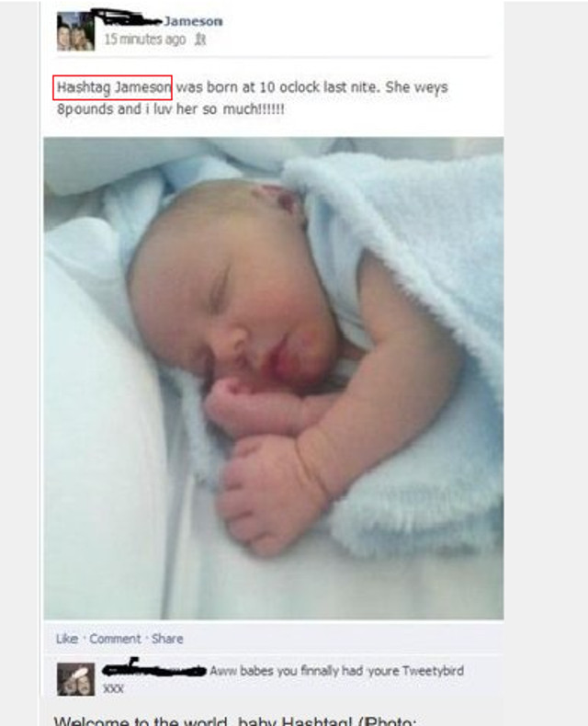Like the baby announcement post

tap(67, 639)
